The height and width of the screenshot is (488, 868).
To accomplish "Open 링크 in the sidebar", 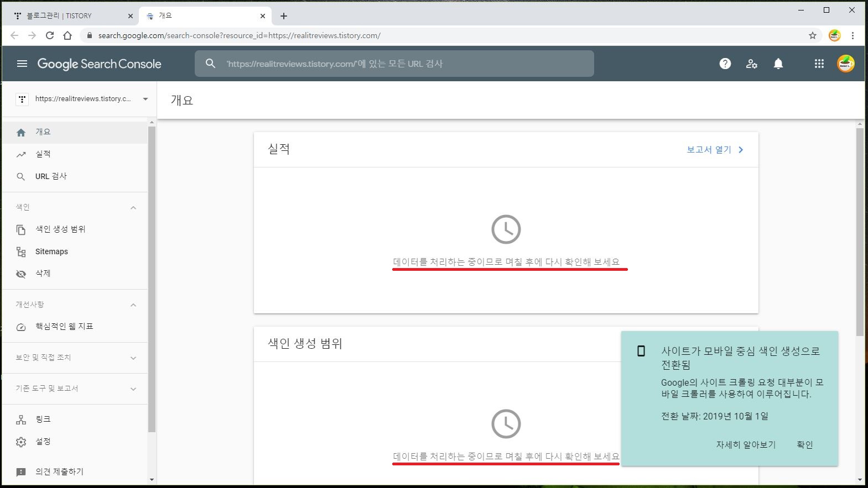I will (75, 419).
